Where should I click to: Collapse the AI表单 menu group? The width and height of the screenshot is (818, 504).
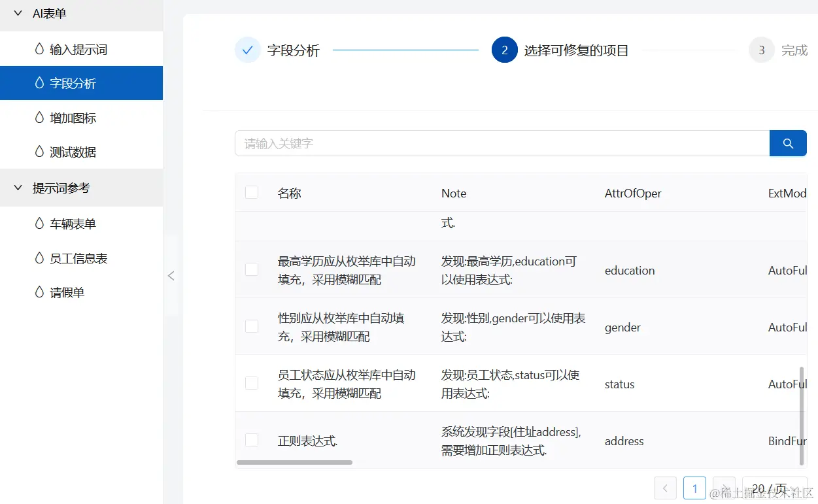click(81, 14)
